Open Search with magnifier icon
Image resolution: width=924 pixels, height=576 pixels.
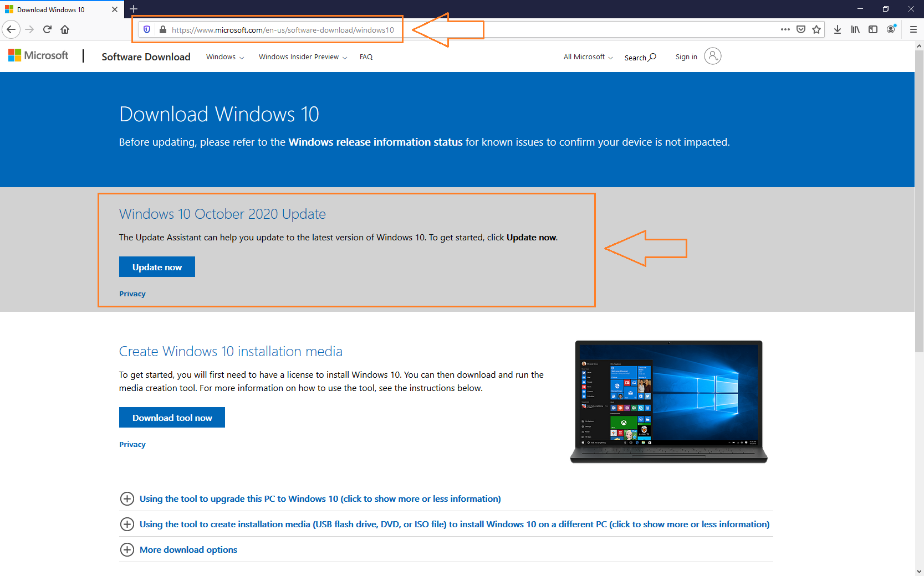[x=640, y=57]
